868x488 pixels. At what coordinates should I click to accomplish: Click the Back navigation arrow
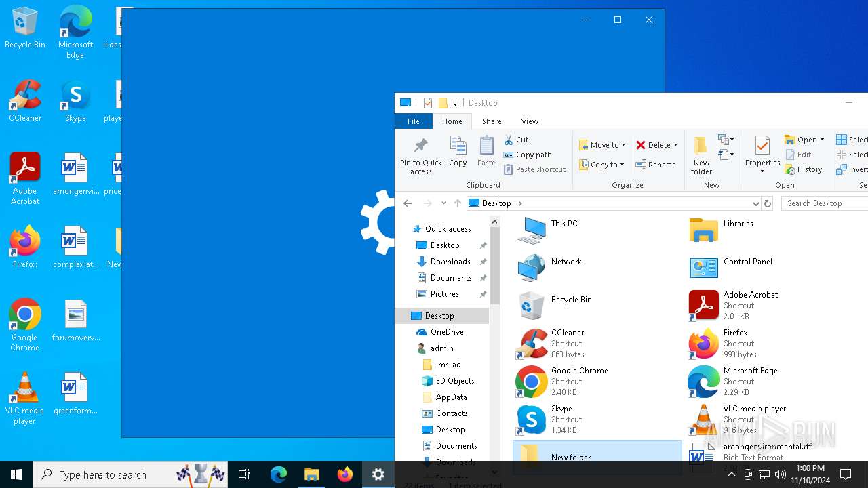tap(408, 203)
